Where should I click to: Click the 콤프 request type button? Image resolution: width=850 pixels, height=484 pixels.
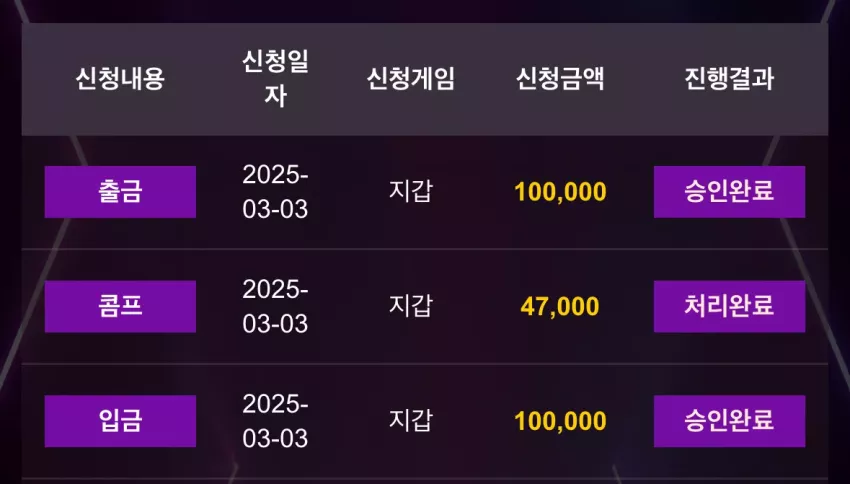pos(120,306)
